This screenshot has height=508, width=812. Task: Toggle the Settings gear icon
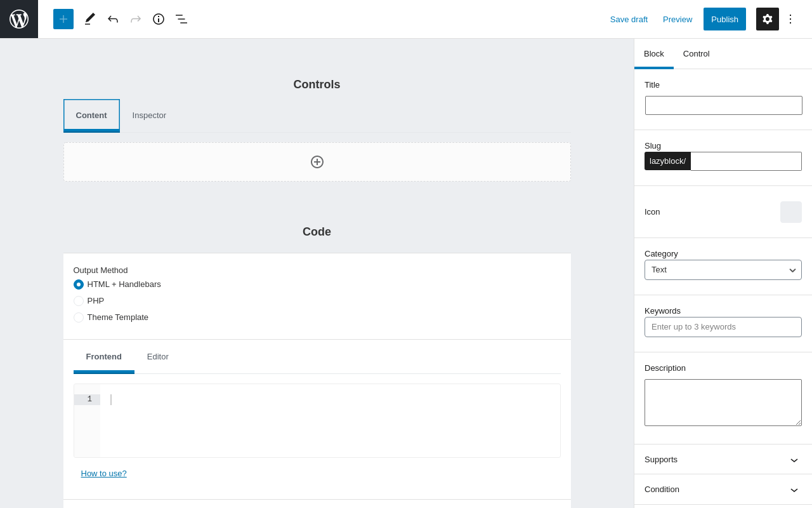(768, 19)
